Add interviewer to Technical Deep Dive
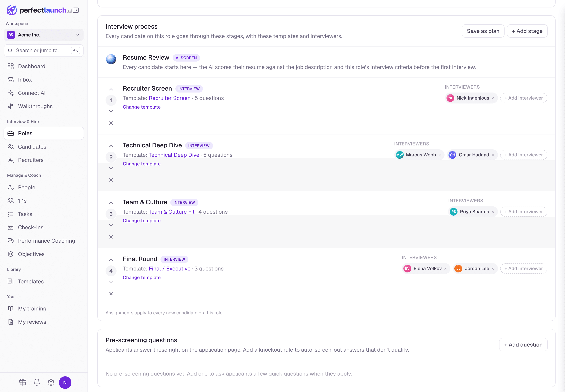Viewport: 565px width, 392px height. [x=523, y=155]
